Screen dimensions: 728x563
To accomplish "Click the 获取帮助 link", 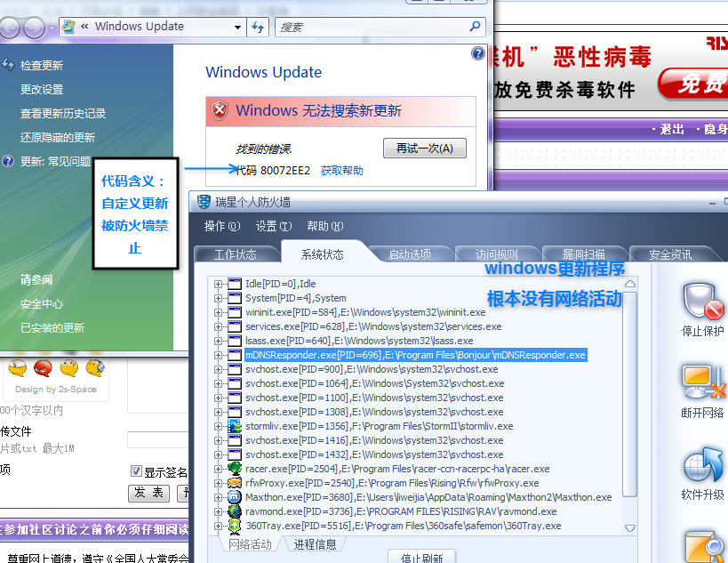I will click(341, 171).
